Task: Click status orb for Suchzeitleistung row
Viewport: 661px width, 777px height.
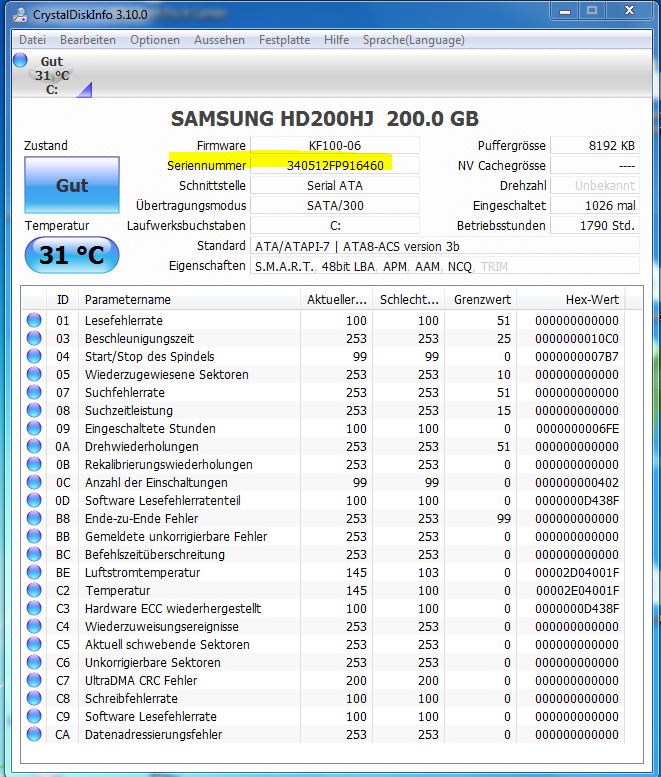Action: (x=34, y=410)
